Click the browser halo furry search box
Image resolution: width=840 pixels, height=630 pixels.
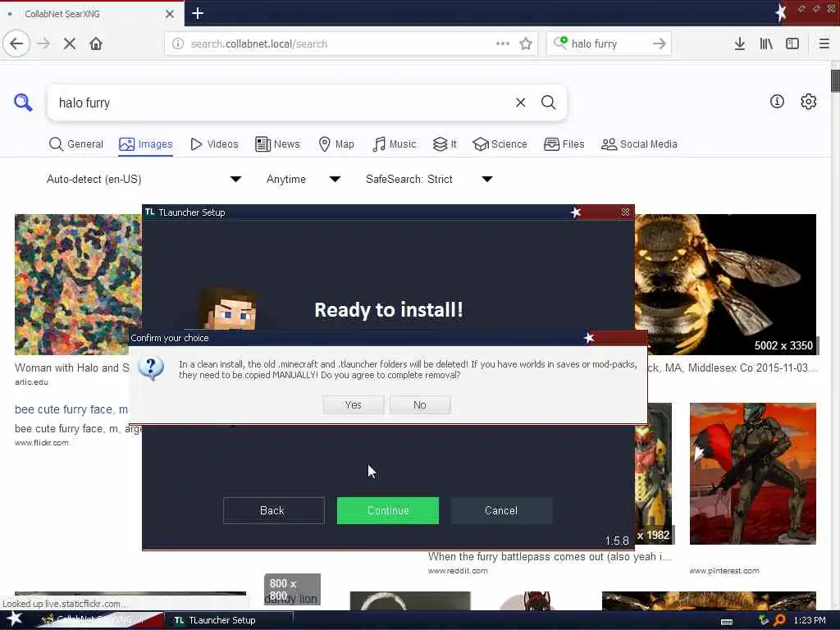click(608, 43)
